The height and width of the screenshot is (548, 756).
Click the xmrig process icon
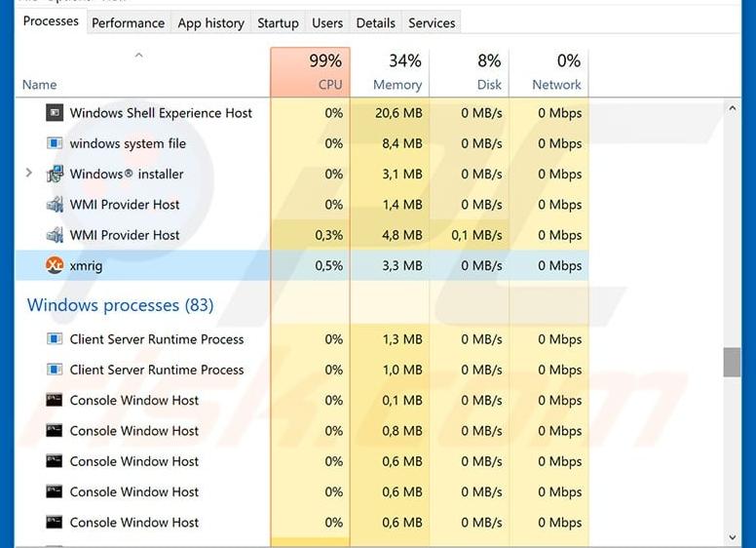coord(55,265)
